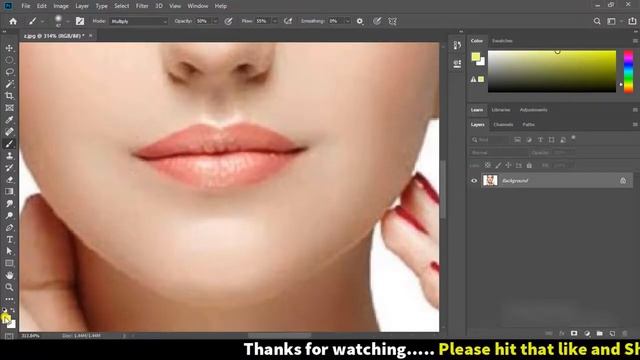Open the workspace switcher icon
640x360 pixels.
click(611, 21)
